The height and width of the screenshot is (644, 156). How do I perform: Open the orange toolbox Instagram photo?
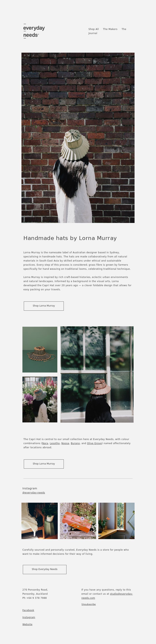[78, 521]
